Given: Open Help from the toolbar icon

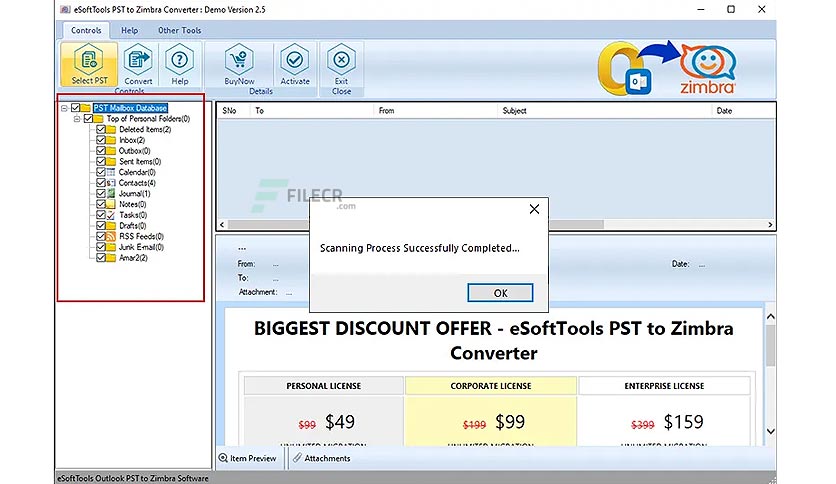Looking at the screenshot, I should [x=180, y=64].
